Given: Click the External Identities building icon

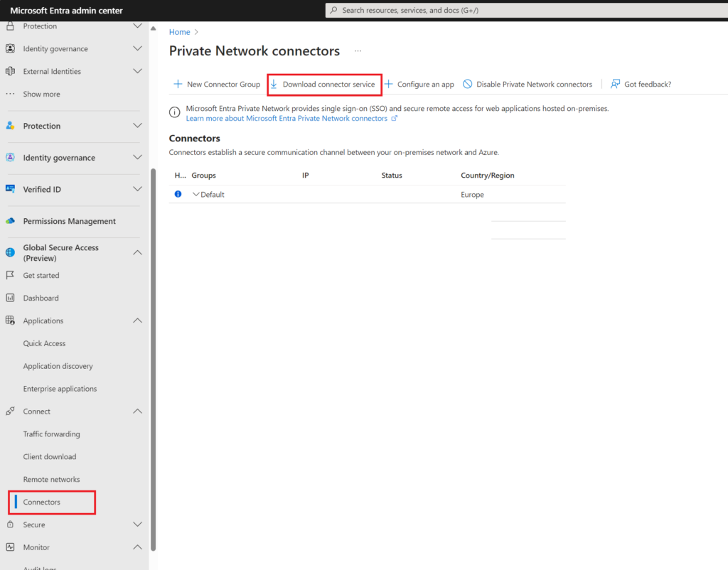Looking at the screenshot, I should tap(10, 71).
